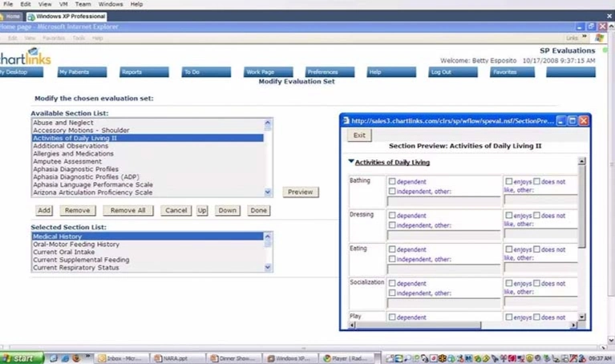Check Play dependent checkbox
Screen dimensions: 615x364
point(392,317)
